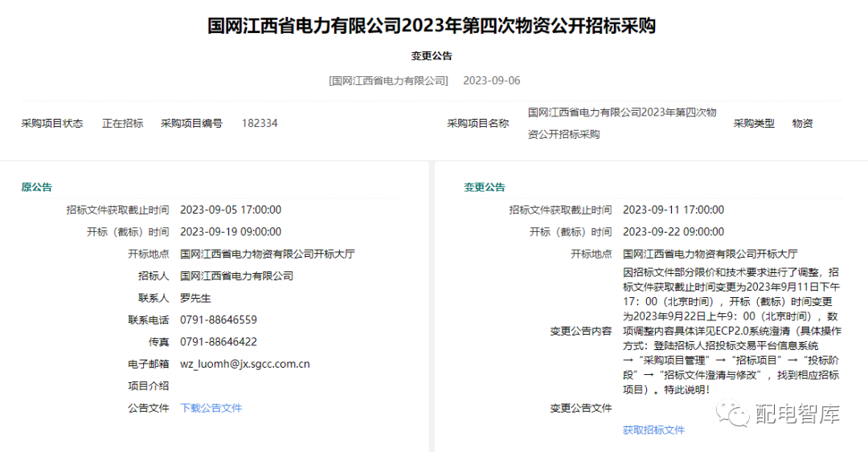Click the 电子邮箱 label
868x452 pixels.
click(149, 364)
